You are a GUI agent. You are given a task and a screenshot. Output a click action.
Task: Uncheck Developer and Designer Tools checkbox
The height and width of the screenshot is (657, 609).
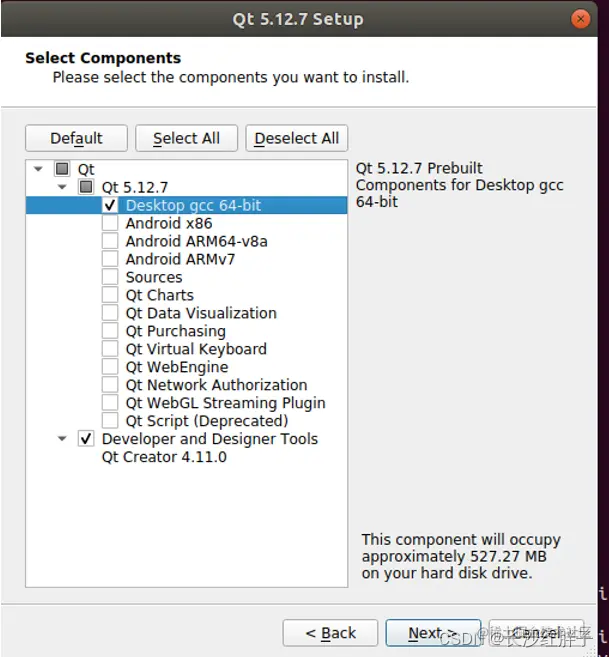coord(86,439)
